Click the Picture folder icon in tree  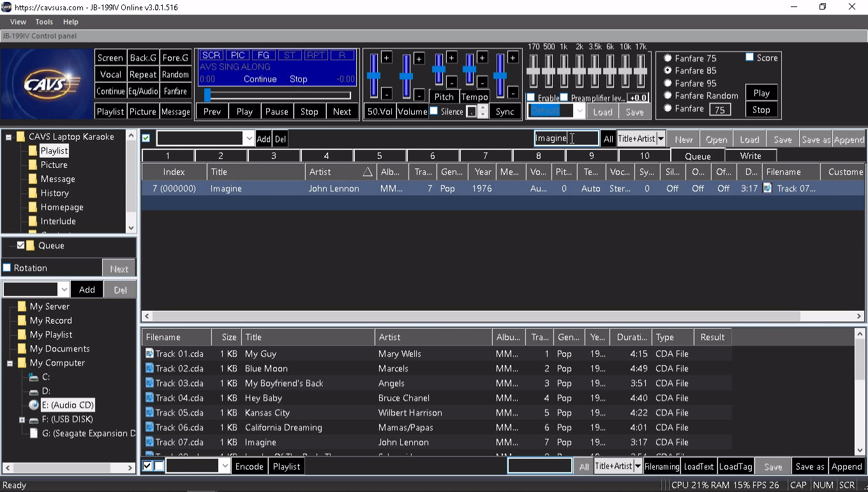(x=33, y=165)
